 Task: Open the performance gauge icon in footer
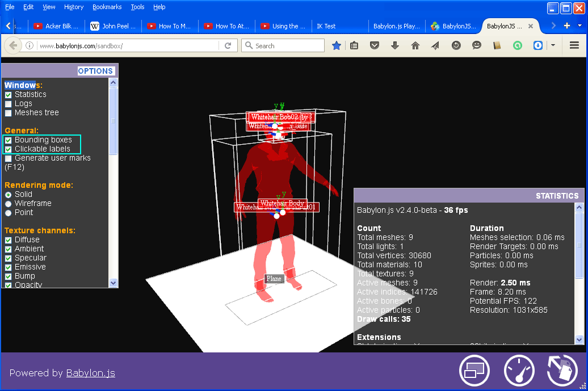point(519,371)
